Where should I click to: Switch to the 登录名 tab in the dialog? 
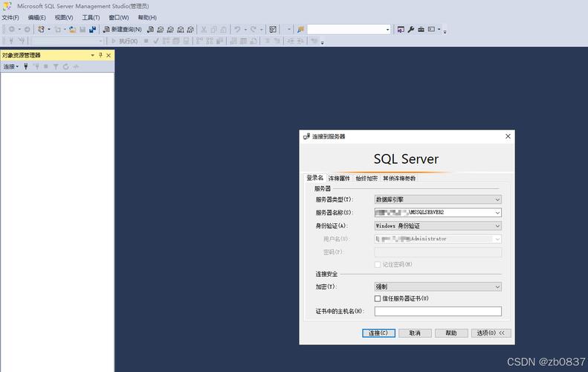coord(314,178)
